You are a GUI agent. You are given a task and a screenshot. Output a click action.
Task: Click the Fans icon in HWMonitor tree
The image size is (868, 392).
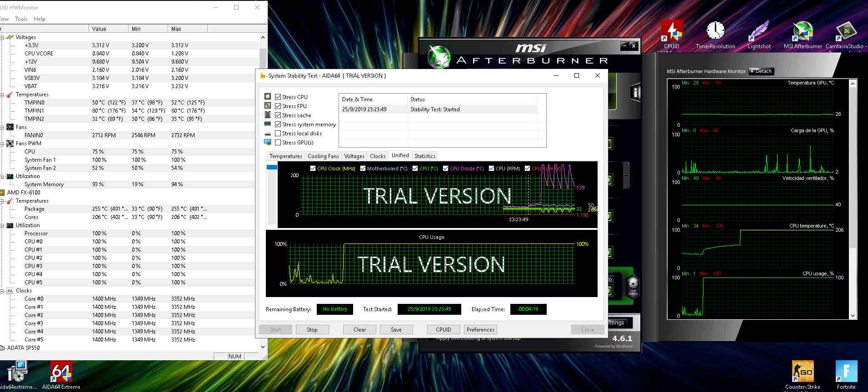(10, 127)
